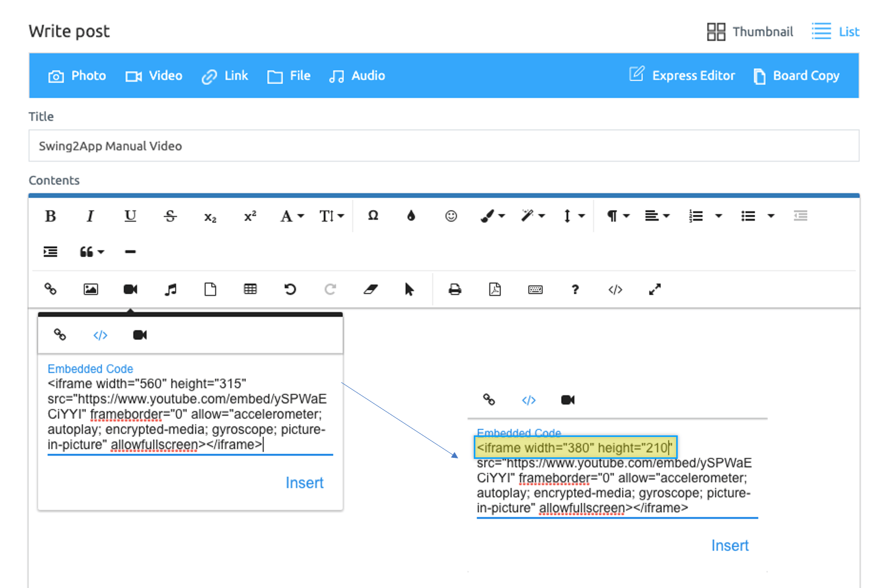Click the Title input field
This screenshot has width=890, height=588.
[x=443, y=146]
